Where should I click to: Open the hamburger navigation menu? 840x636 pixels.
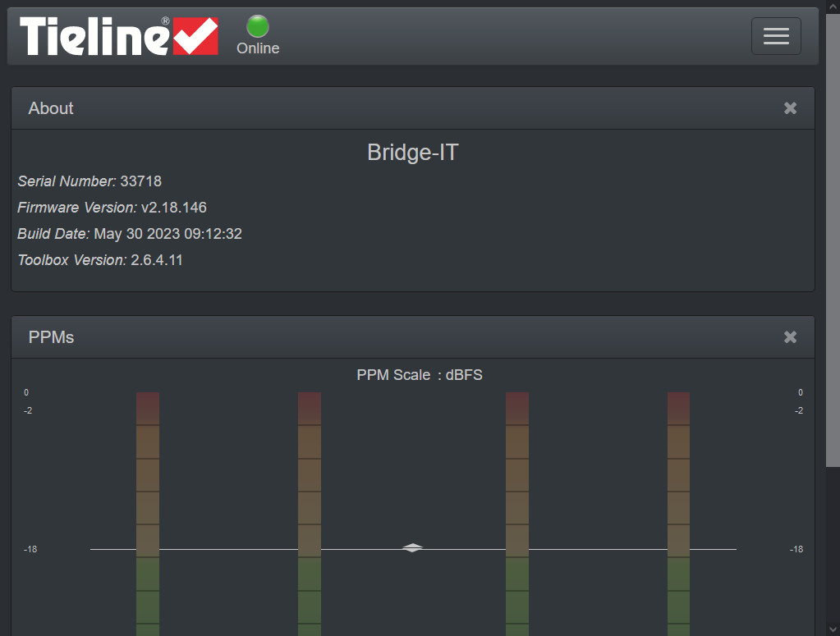[776, 36]
